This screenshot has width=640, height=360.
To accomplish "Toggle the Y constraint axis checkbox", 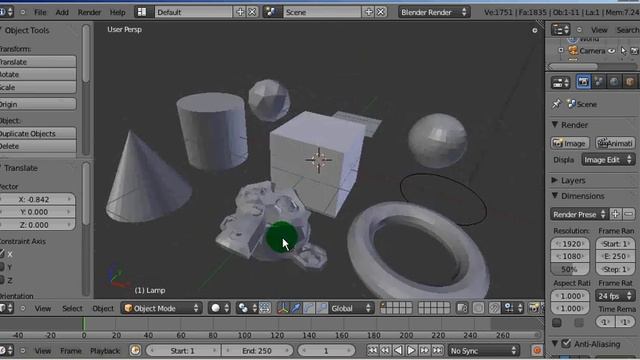I will pyautogui.click(x=2, y=267).
